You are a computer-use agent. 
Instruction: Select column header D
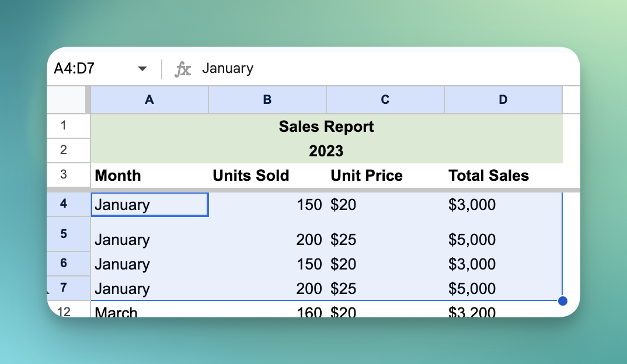(503, 100)
